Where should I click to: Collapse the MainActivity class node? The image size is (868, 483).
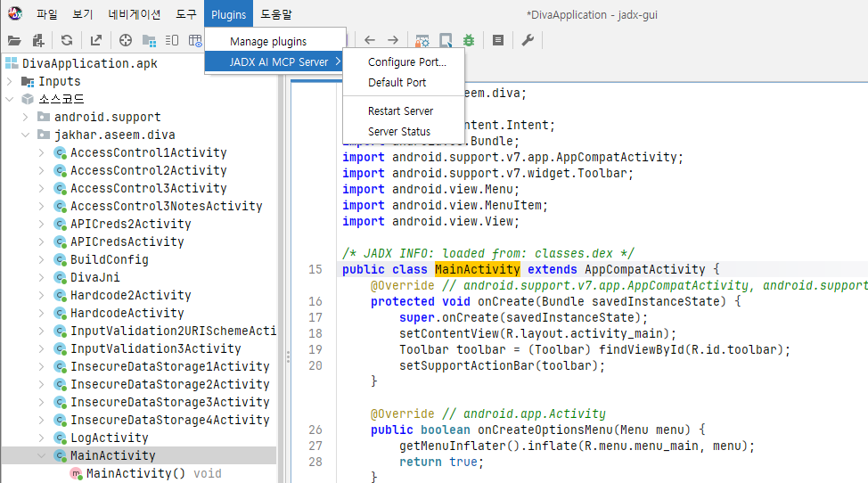click(x=42, y=456)
